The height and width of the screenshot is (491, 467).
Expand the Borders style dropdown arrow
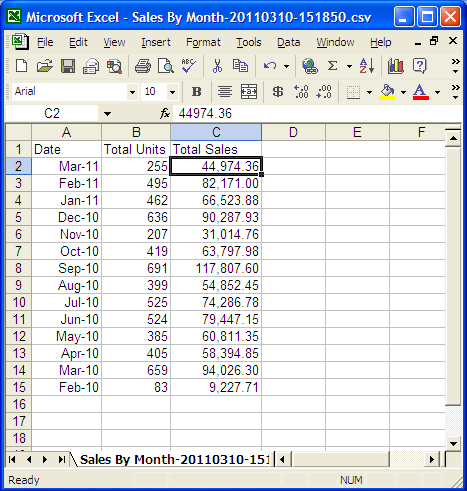[x=369, y=92]
